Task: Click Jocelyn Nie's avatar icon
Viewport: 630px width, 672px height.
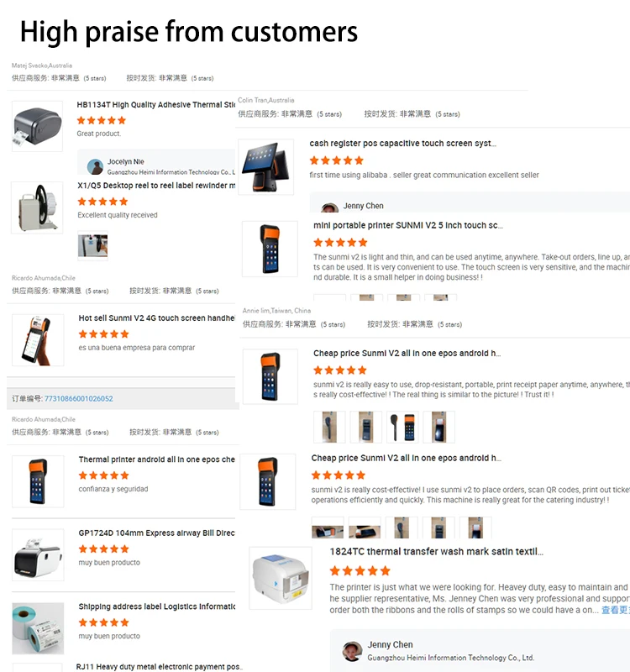Action: click(95, 165)
